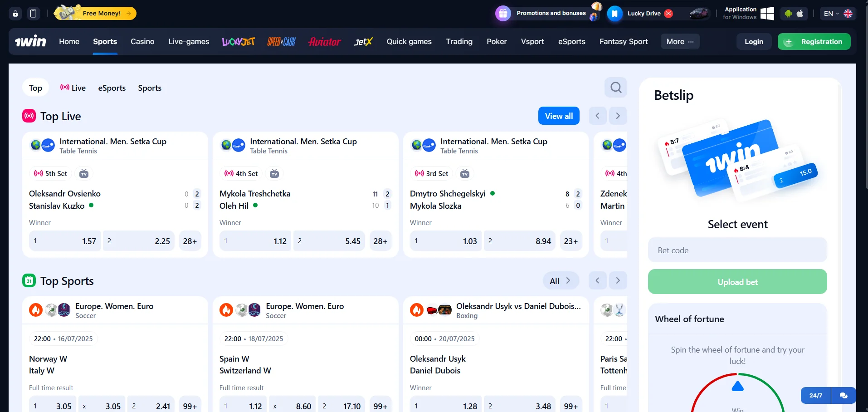The image size is (868, 412).
Task: Click the flame icon on Norway W card
Action: click(x=36, y=310)
